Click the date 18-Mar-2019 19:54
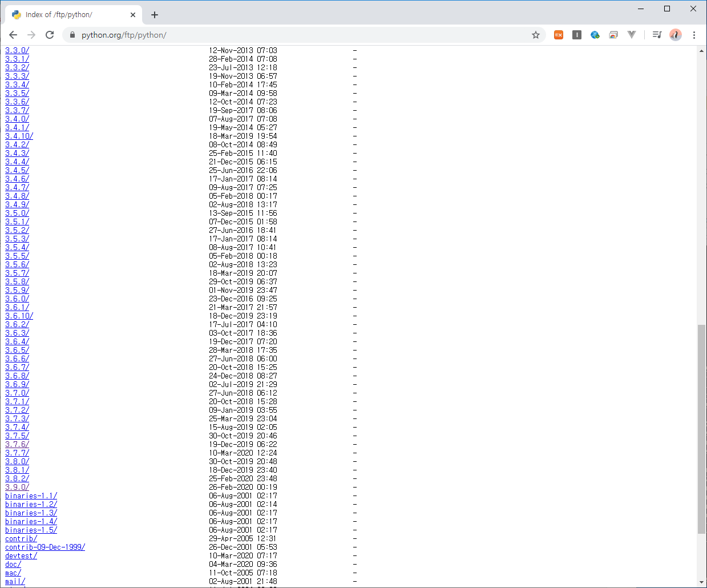 (x=243, y=136)
